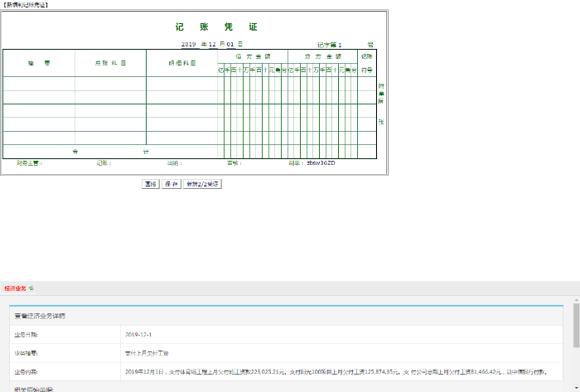Click the 附单据 attachment count area
Screen dimensions: 580x392
[x=382, y=108]
